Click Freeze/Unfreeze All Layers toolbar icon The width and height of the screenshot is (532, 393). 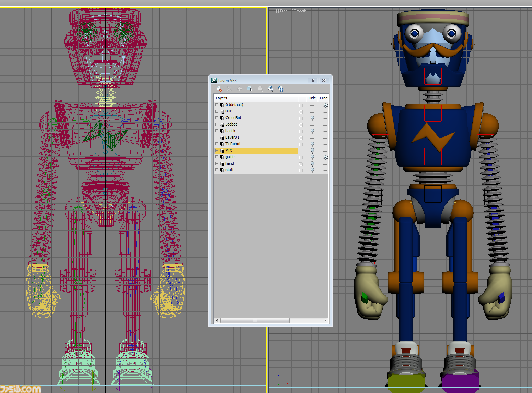click(281, 89)
